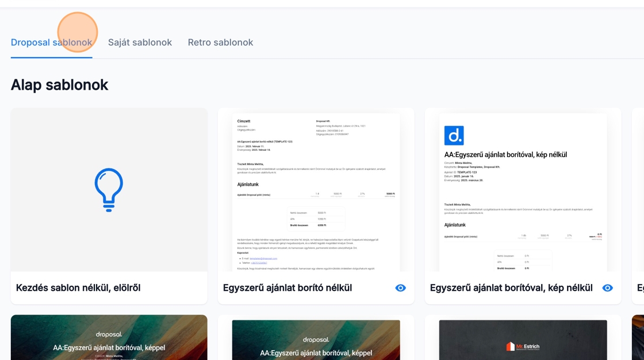Viewport: 644px width, 360px height.
Task: Click 'Ajánlatunk' section in coverless template preview
Action: point(248,185)
